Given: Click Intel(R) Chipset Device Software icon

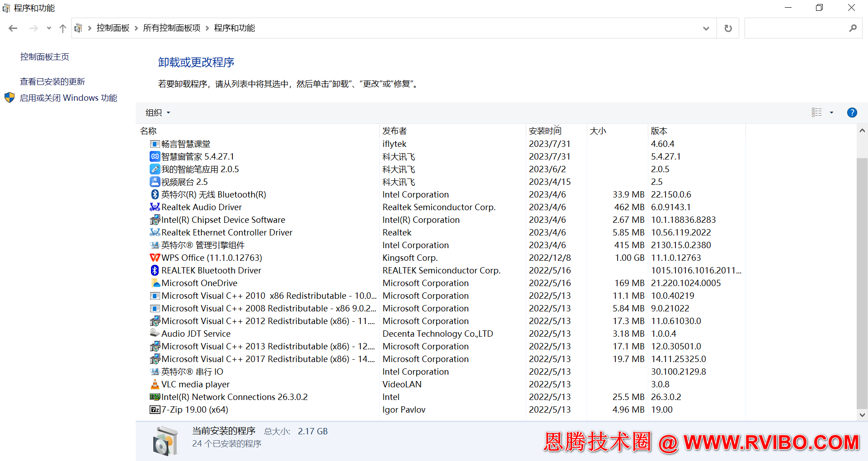Looking at the screenshot, I should (x=155, y=220).
